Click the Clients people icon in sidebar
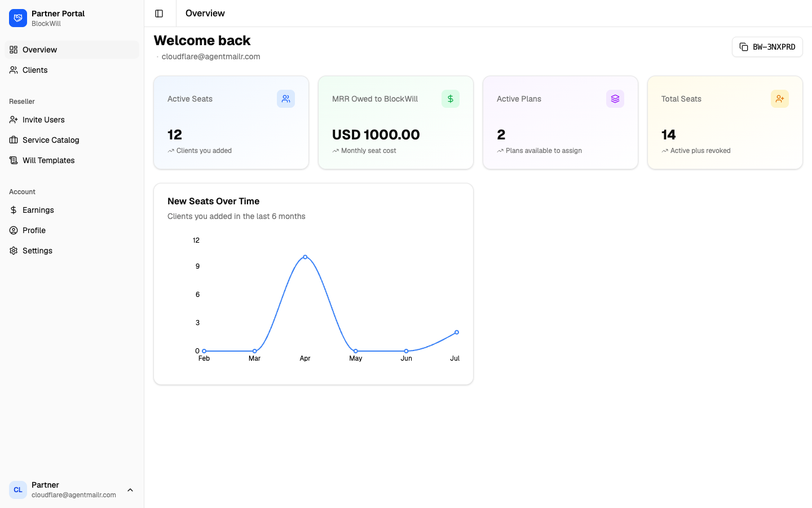 tap(14, 70)
